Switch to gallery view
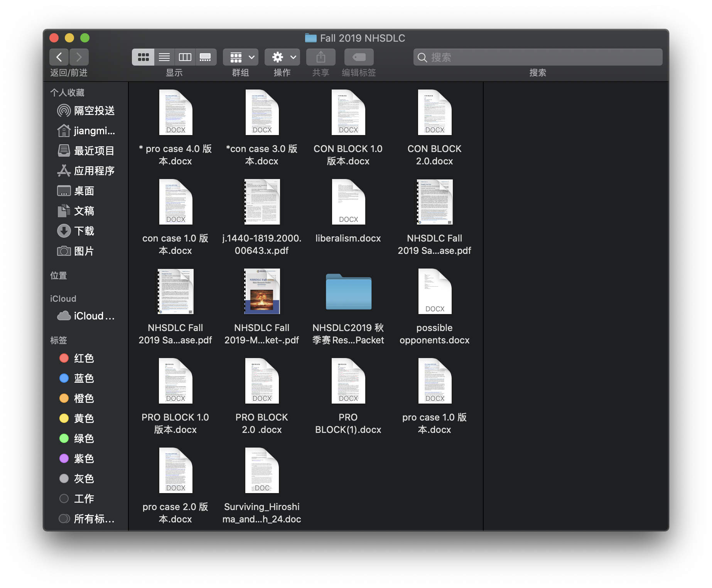 pos(206,57)
